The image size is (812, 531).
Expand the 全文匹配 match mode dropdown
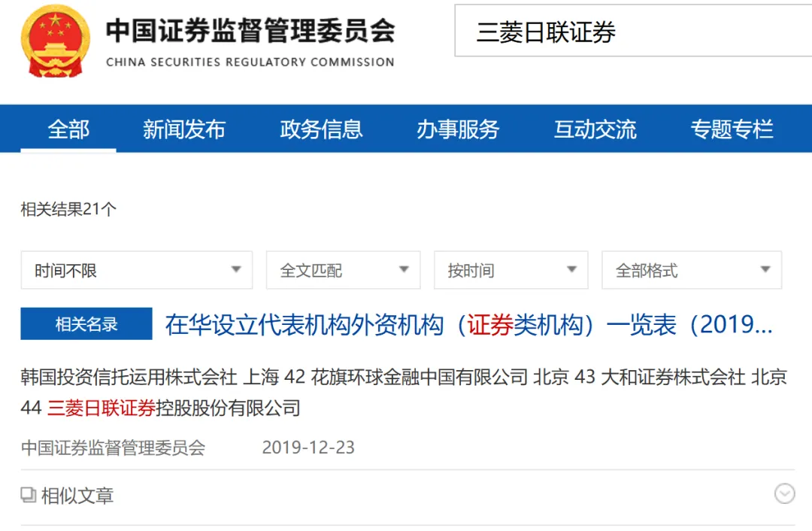point(344,270)
